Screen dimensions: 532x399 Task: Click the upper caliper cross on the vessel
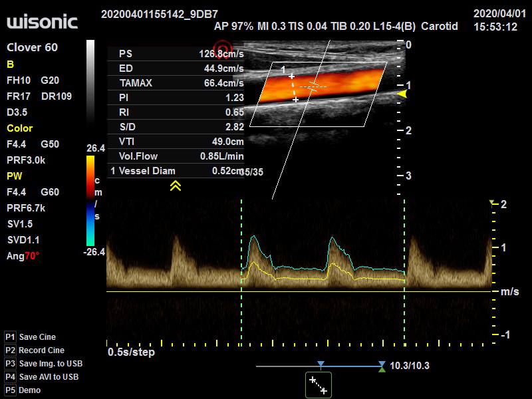coord(291,76)
